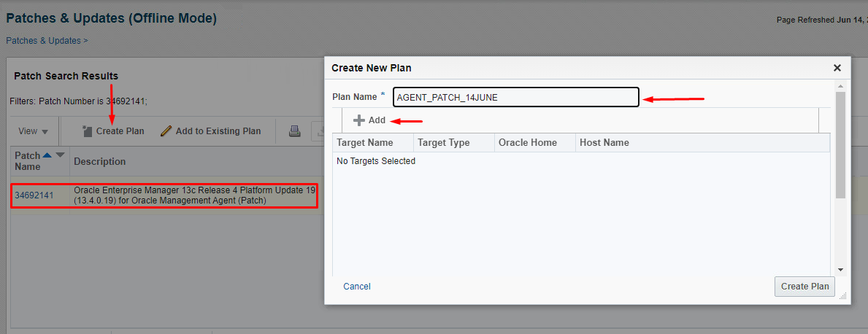Click the Plan Name input field
Screen dimensions: 868x334
516,97
